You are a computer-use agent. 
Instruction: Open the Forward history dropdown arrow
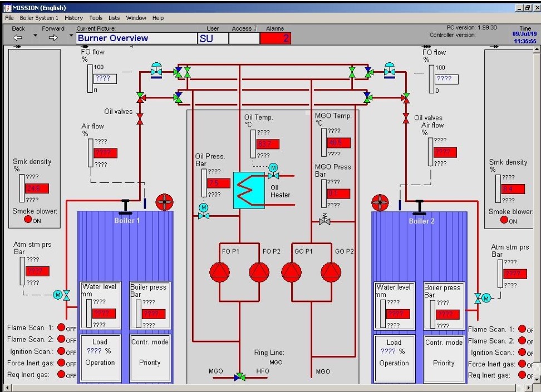pos(71,36)
